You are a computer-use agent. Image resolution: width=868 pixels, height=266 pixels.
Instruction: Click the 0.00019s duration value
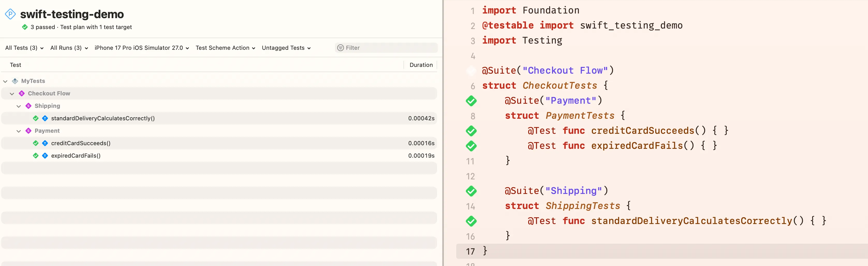coord(421,156)
